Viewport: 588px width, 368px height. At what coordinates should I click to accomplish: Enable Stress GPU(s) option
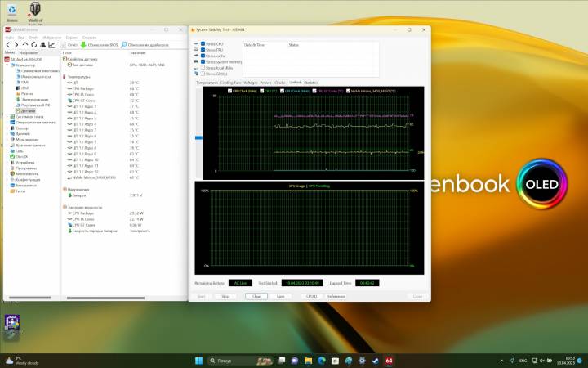click(203, 74)
